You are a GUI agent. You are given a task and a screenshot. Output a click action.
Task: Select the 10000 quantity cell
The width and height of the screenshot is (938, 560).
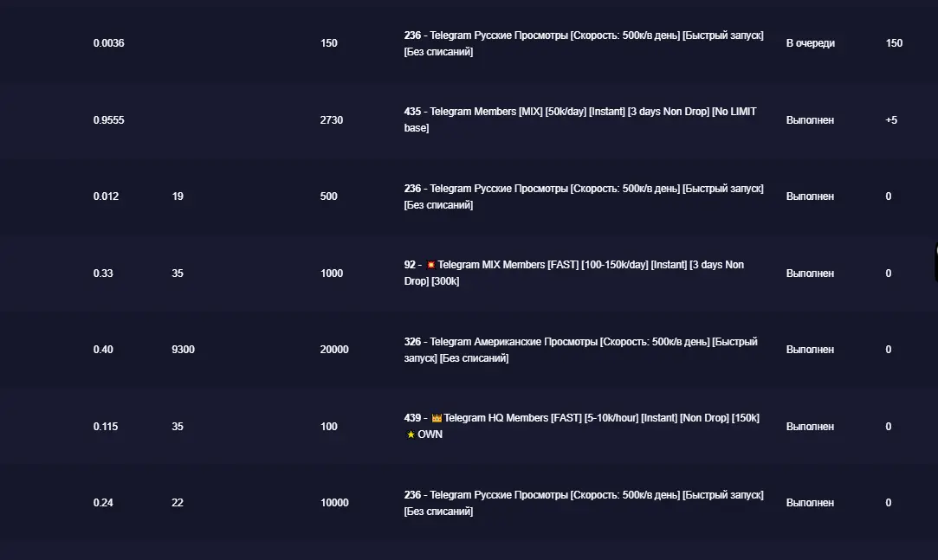point(334,503)
